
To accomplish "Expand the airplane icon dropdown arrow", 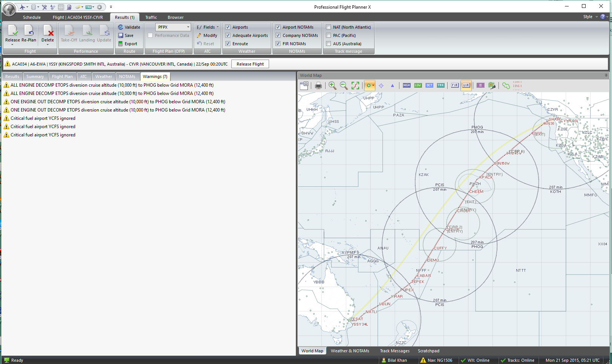I will 27,7.
